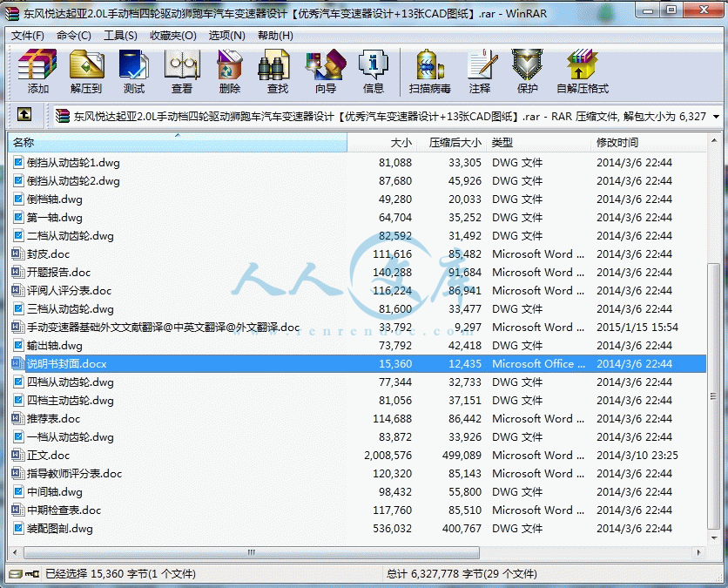Select file 二档从动齿轮.dwg
The height and width of the screenshot is (588, 728).
pos(71,236)
